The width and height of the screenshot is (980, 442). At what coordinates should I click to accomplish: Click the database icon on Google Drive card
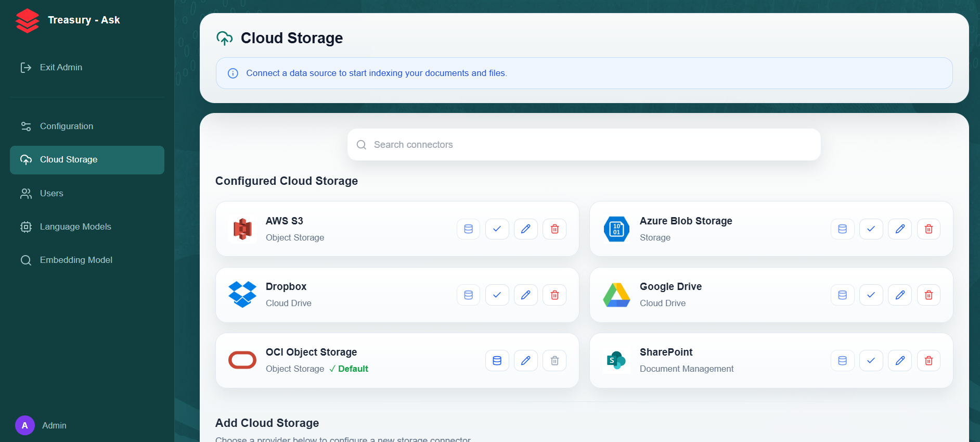pyautogui.click(x=842, y=295)
